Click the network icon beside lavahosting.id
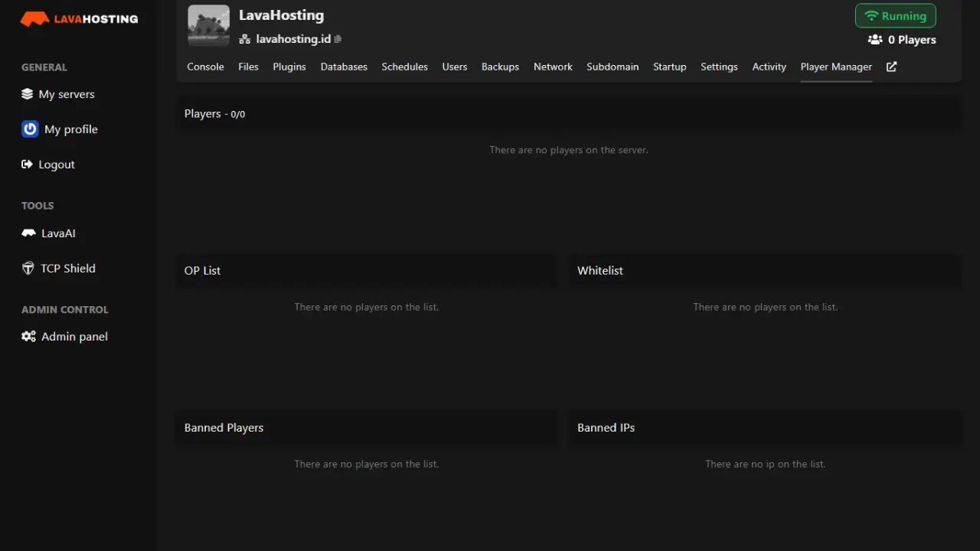980x551 pixels. pos(245,39)
